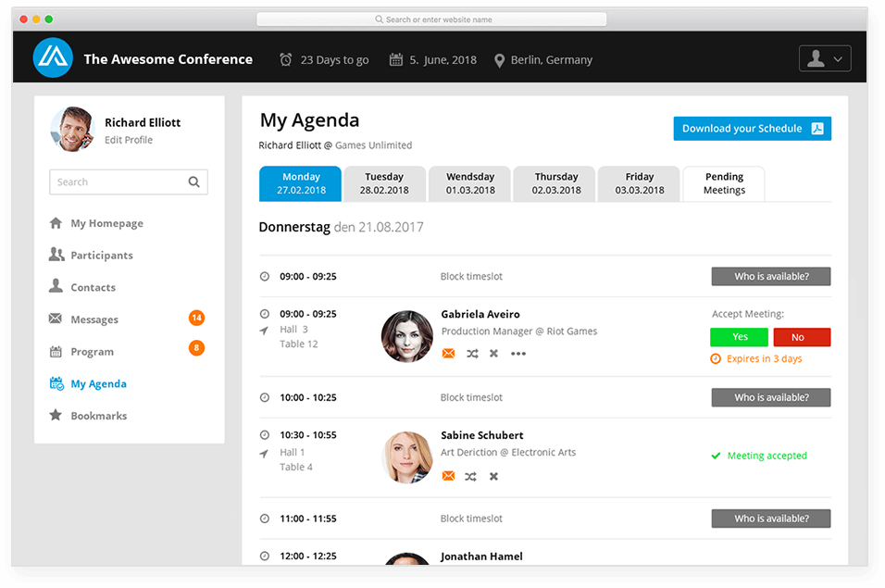
Task: Click Who is available for 09:00 slot
Action: (770, 277)
